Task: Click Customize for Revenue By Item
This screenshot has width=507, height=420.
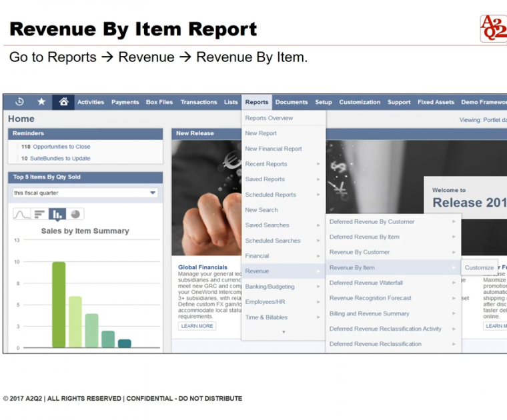Action: coord(479,267)
